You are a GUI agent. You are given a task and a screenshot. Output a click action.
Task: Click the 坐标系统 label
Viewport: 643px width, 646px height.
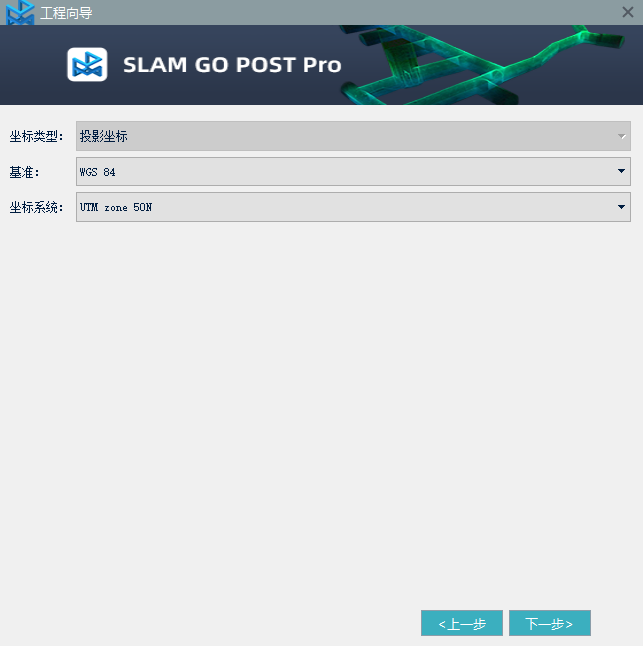click(x=36, y=207)
